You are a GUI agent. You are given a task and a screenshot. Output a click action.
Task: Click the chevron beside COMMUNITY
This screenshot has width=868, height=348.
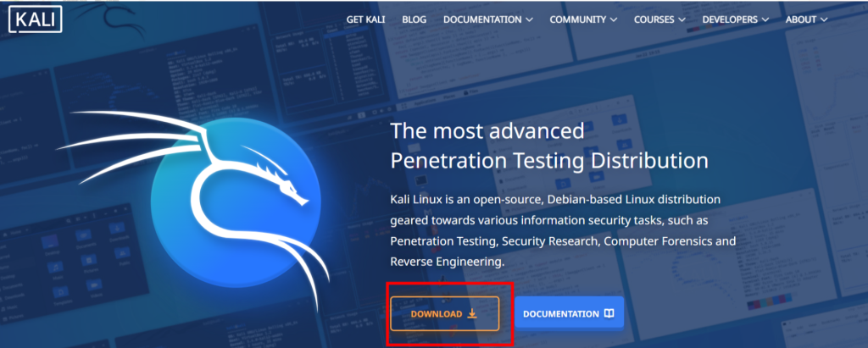[614, 20]
